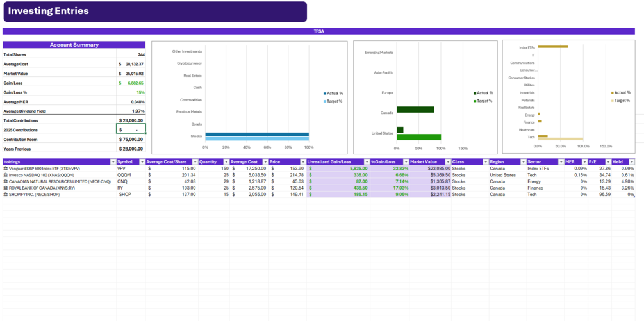
Task: Open the Symbol column filter dropdown
Action: (142, 162)
